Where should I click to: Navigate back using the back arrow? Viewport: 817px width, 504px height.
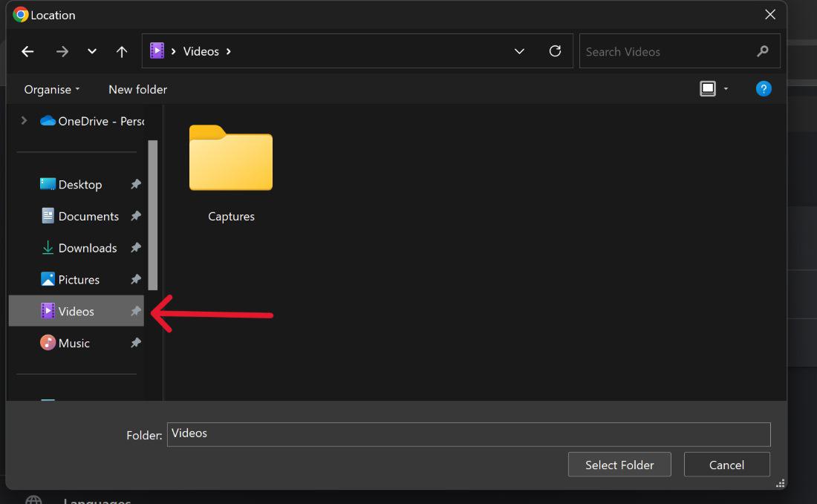point(27,51)
